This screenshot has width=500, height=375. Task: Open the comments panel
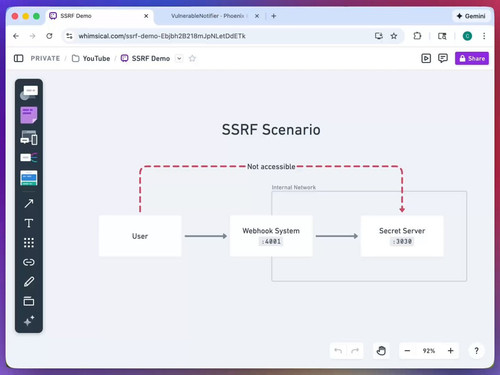(x=443, y=58)
